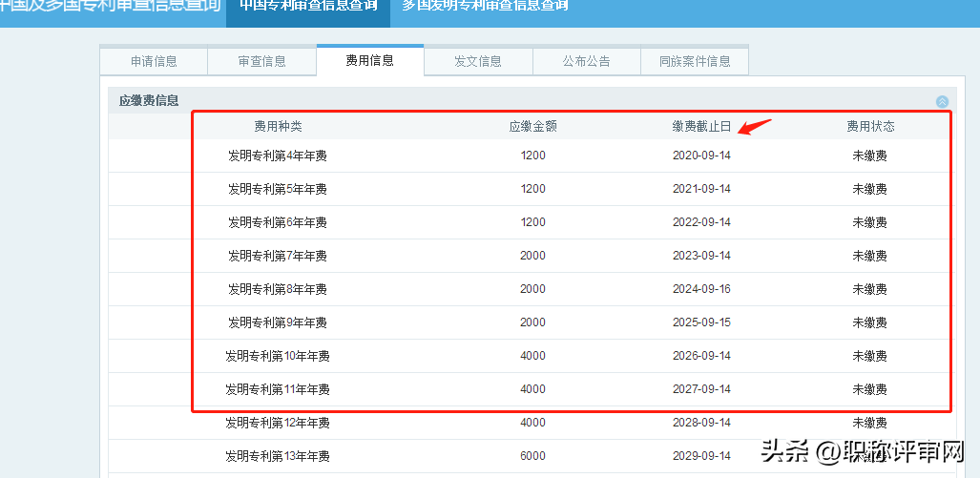Image resolution: width=980 pixels, height=478 pixels.
Task: Open 多国发明专利审查信息查询 in top navigation
Action: pyautogui.click(x=485, y=6)
